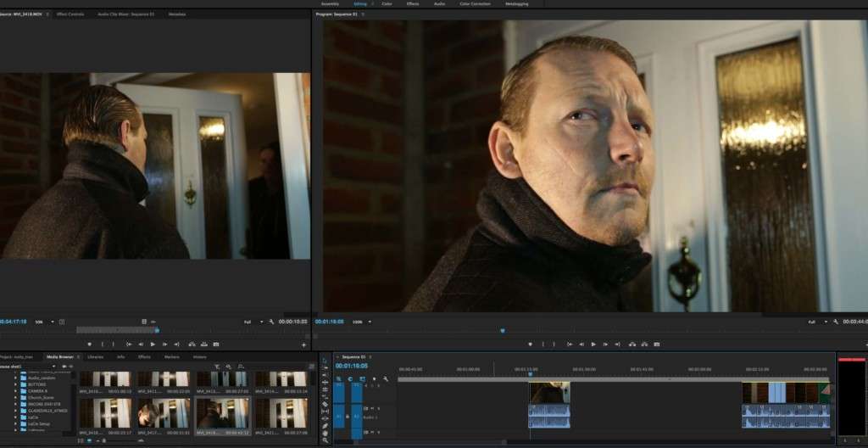868x448 pixels.
Task: Open Source monitor zoom level dropdown
Action: point(45,322)
